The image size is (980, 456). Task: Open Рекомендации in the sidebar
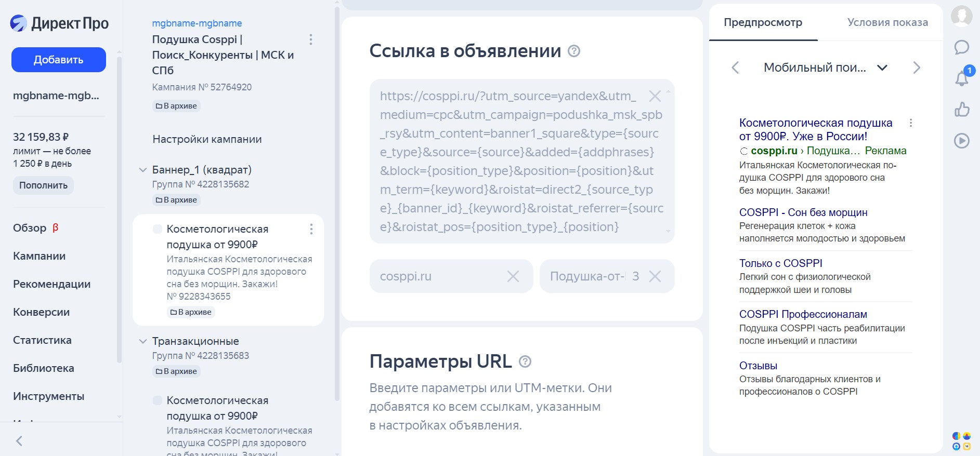[51, 284]
